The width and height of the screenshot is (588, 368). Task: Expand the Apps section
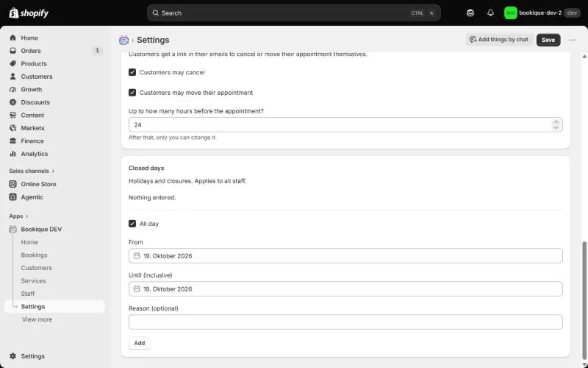point(19,216)
